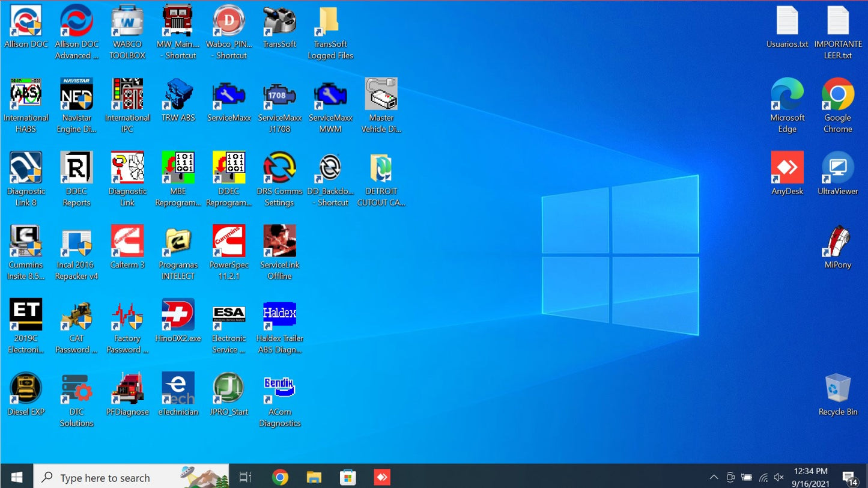Select the Haldex Trailer ABS Diagnostics icon
Image resolution: width=868 pixels, height=488 pixels.
(x=279, y=315)
